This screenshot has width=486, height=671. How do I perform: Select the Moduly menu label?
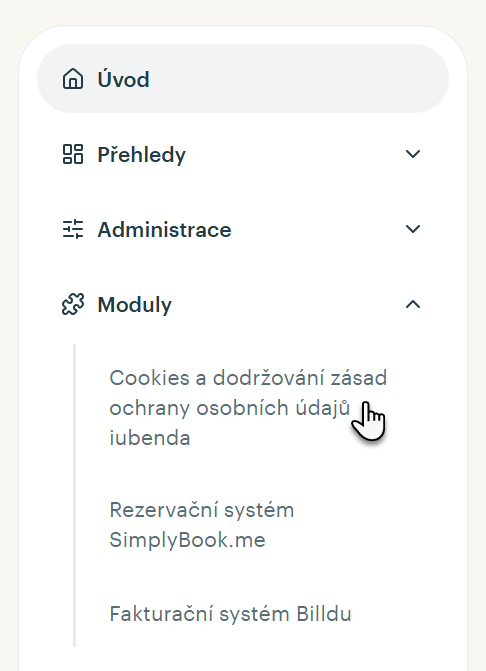point(135,305)
